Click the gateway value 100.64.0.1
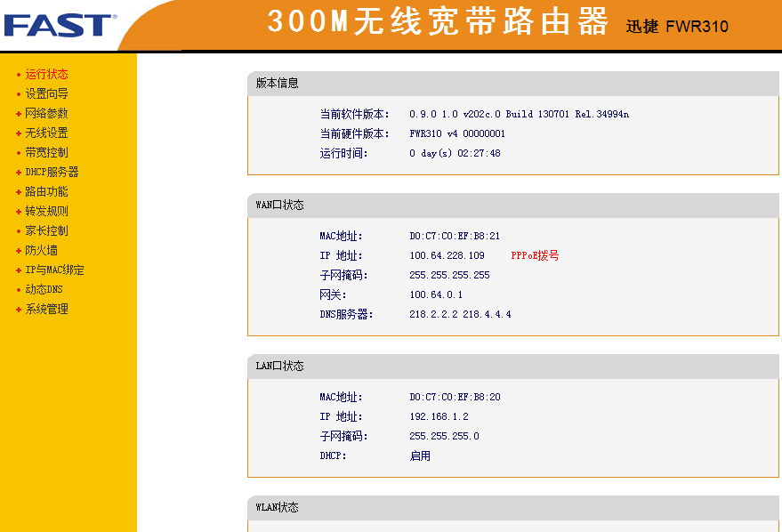 [436, 294]
